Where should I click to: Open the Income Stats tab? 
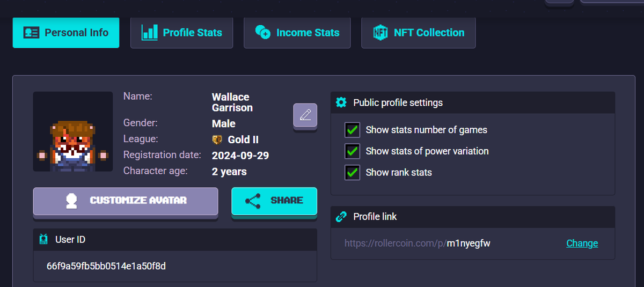click(x=297, y=33)
